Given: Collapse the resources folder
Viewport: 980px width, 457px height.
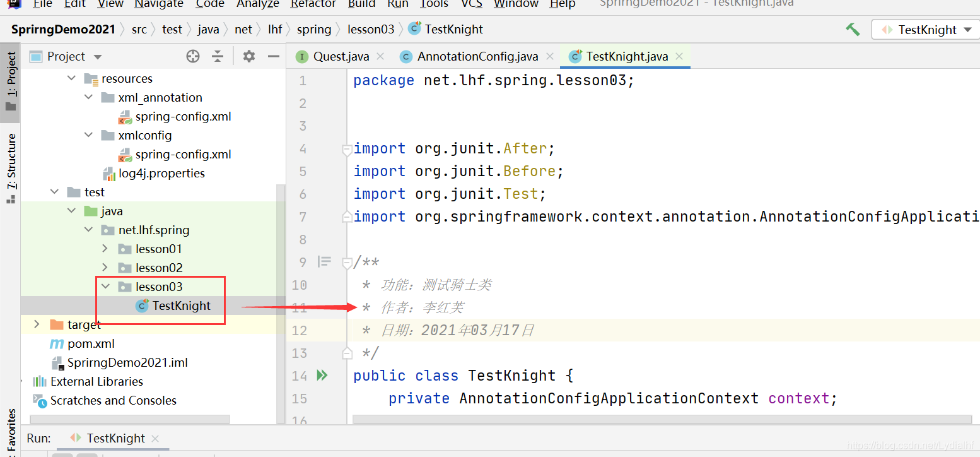Looking at the screenshot, I should coord(72,79).
